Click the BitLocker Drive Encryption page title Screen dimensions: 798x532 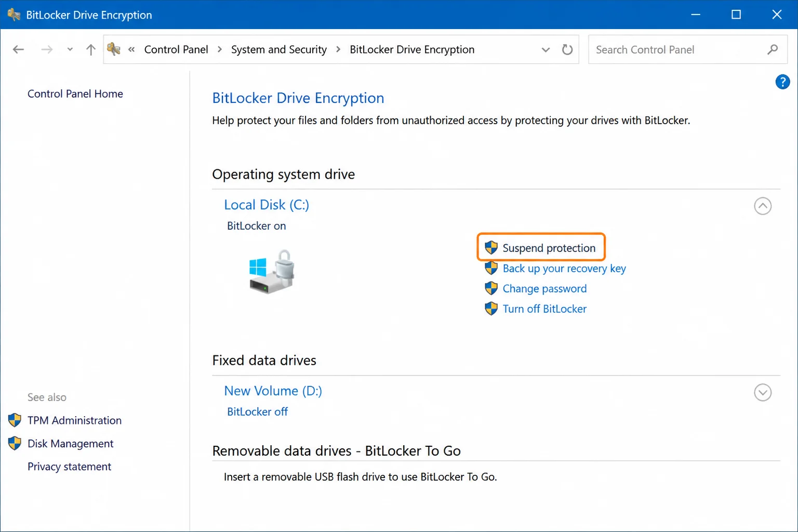pyautogui.click(x=298, y=98)
